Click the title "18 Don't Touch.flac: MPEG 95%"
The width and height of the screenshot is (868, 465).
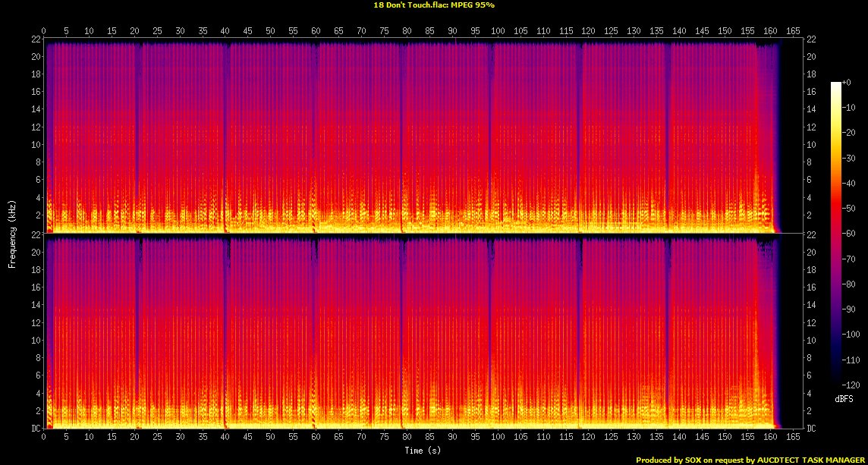click(x=434, y=5)
